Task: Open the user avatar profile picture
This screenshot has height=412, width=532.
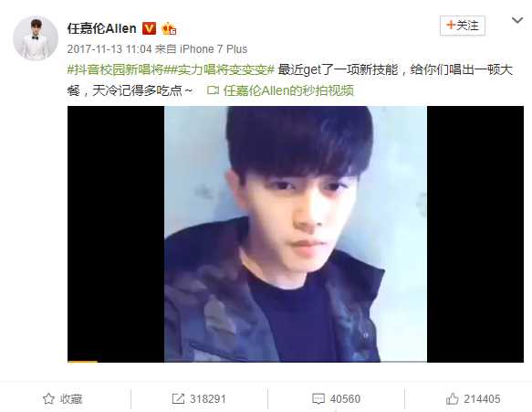Action: pos(36,38)
